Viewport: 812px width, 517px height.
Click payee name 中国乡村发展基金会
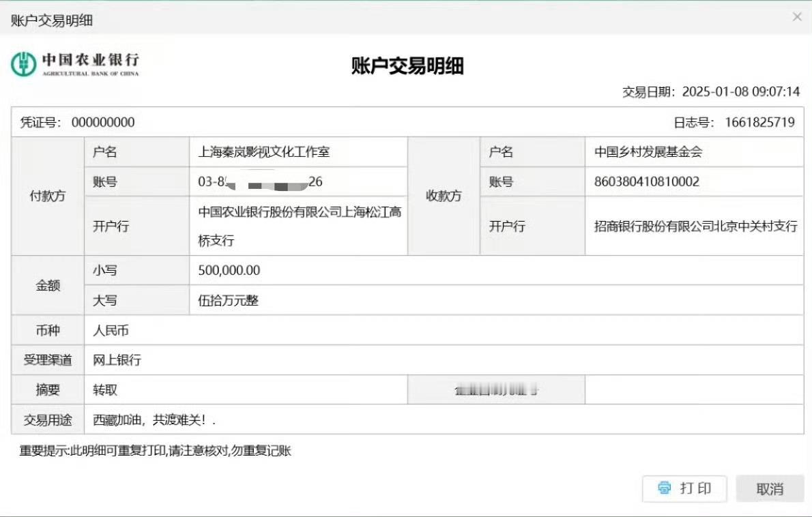point(648,151)
